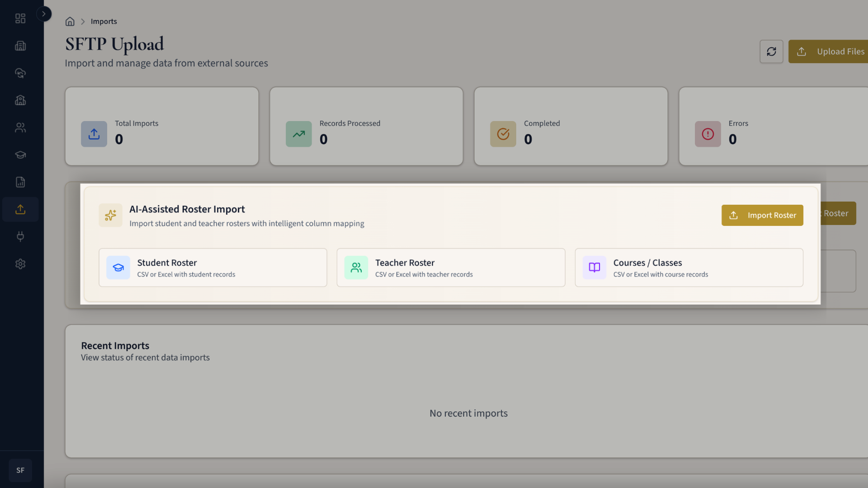Click the Import Roster button
This screenshot has height=488, width=868.
[762, 215]
